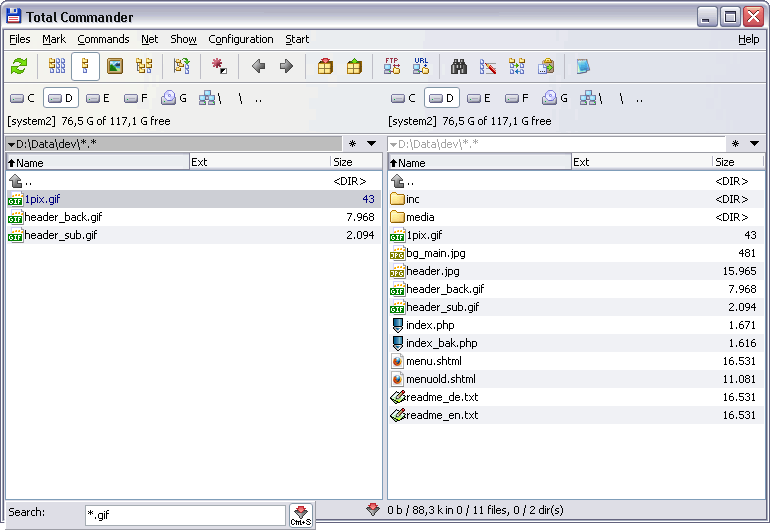Open the multi-rename tool icon

(488, 66)
